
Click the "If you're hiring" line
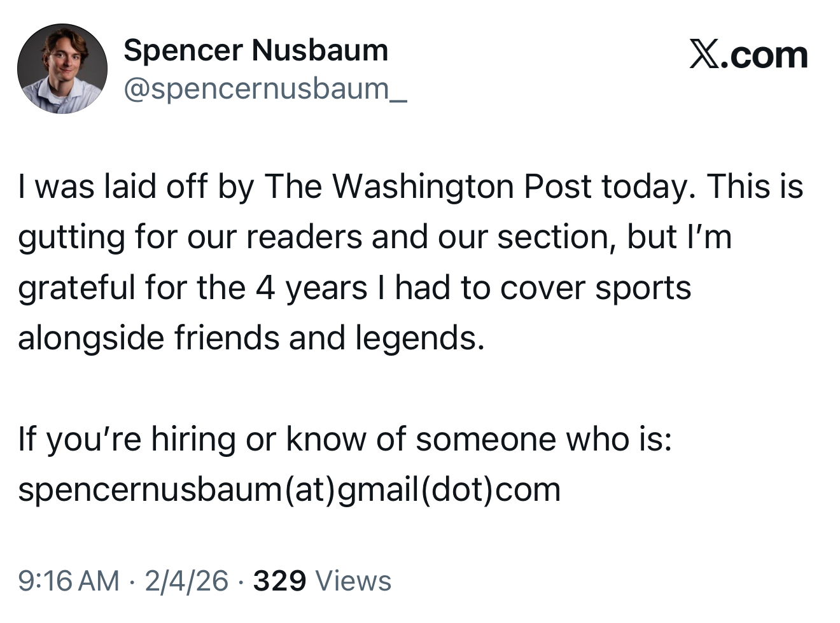127,438
